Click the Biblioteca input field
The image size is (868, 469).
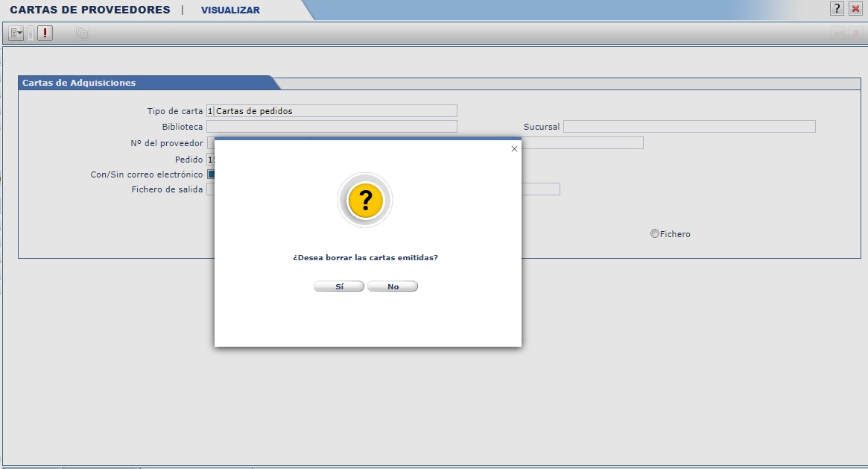pyautogui.click(x=332, y=127)
